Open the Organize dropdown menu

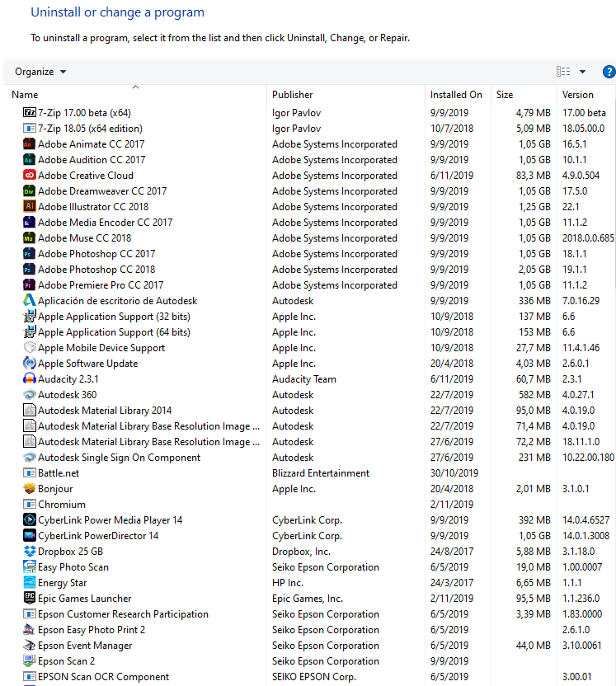[x=40, y=72]
